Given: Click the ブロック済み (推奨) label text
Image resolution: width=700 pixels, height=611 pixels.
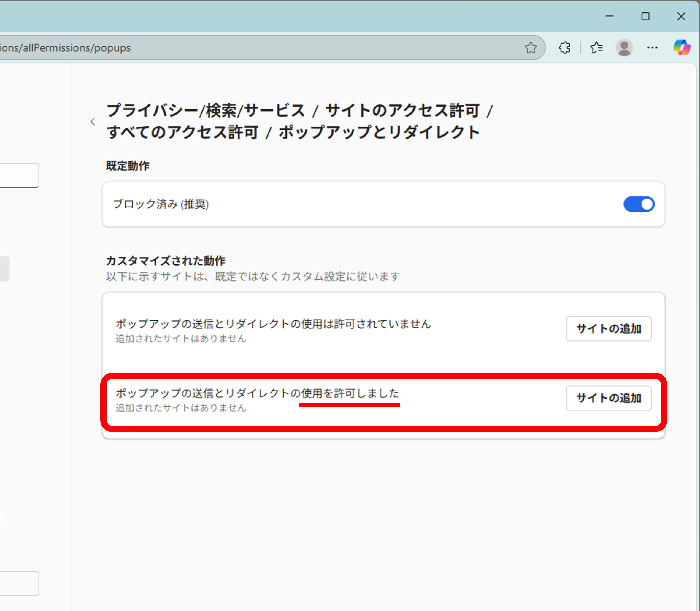Looking at the screenshot, I should pos(161,204).
